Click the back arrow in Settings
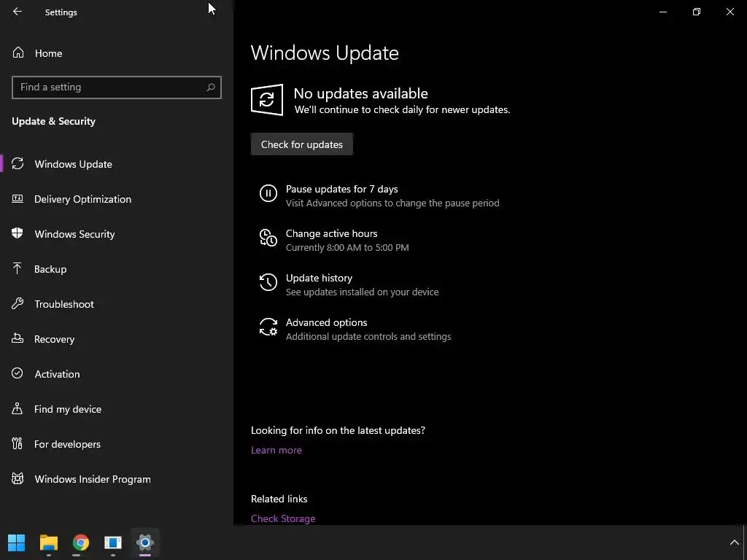 tap(18, 12)
